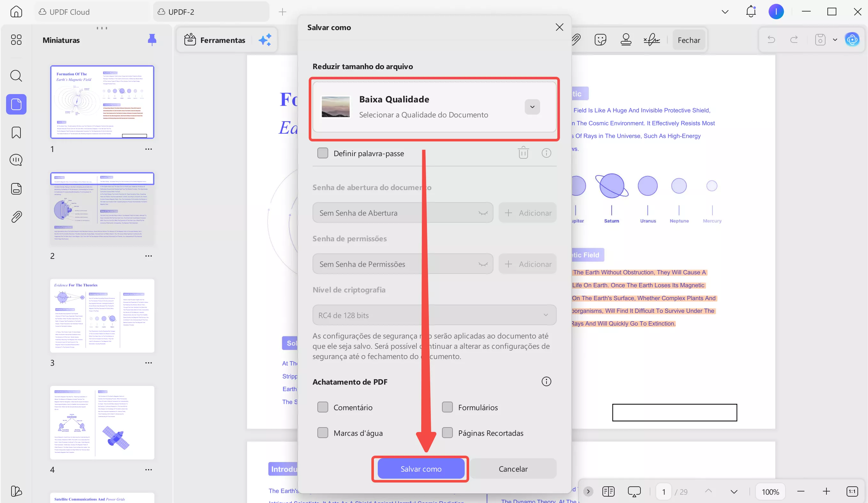
Task: Open the bookmarks panel icon
Action: pos(16,132)
